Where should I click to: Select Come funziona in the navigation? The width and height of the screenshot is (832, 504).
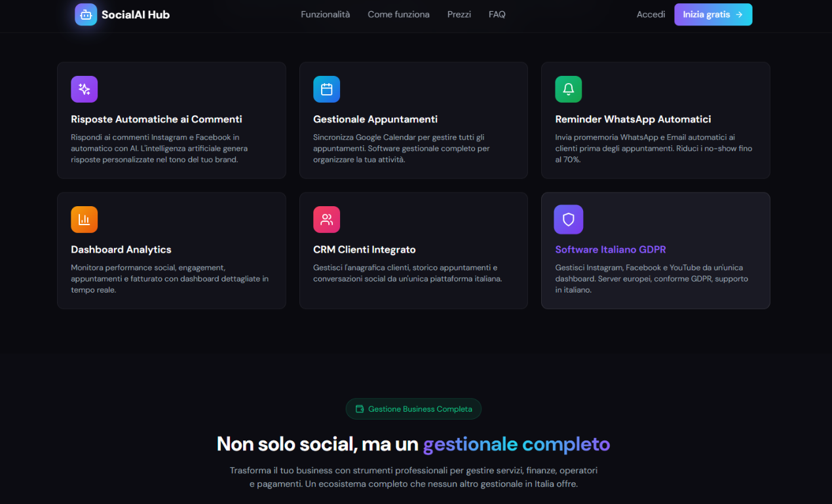398,14
